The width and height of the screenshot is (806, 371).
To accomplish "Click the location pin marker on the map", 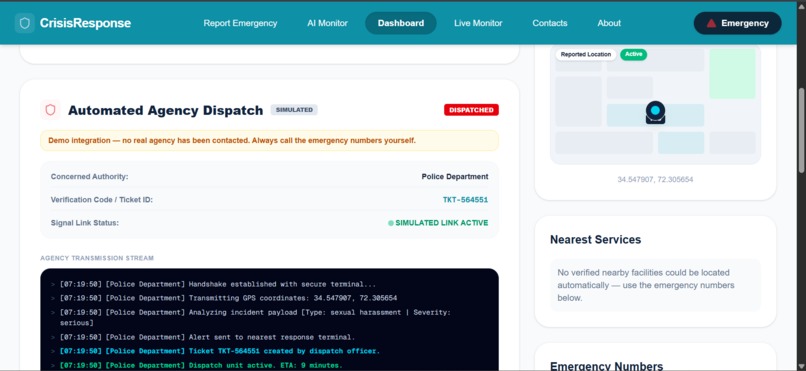I will [655, 113].
